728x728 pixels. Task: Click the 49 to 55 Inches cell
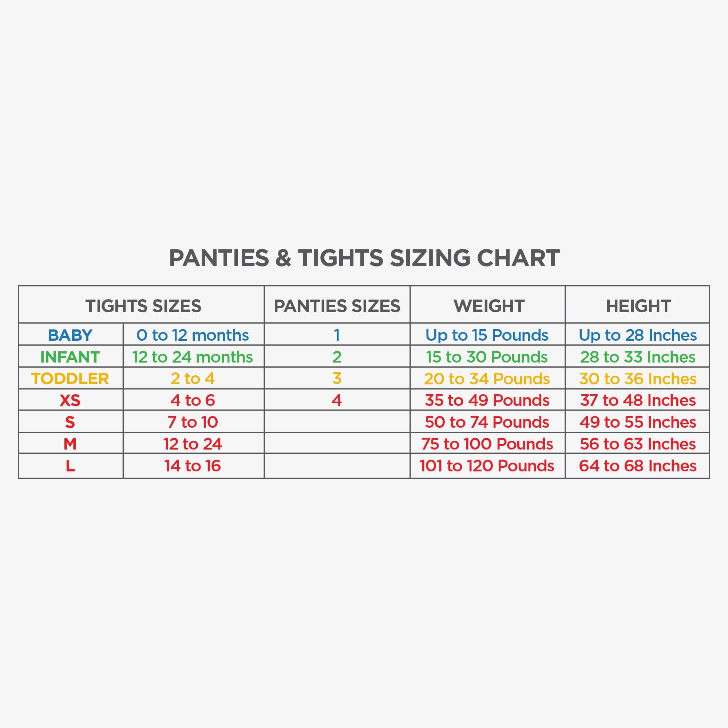pyautogui.click(x=638, y=422)
